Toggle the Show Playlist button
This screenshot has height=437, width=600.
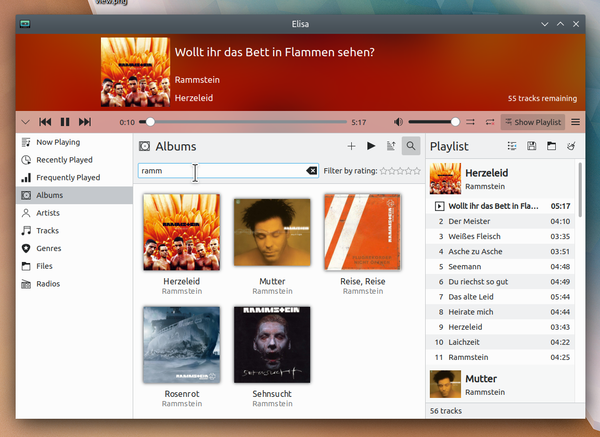click(531, 122)
